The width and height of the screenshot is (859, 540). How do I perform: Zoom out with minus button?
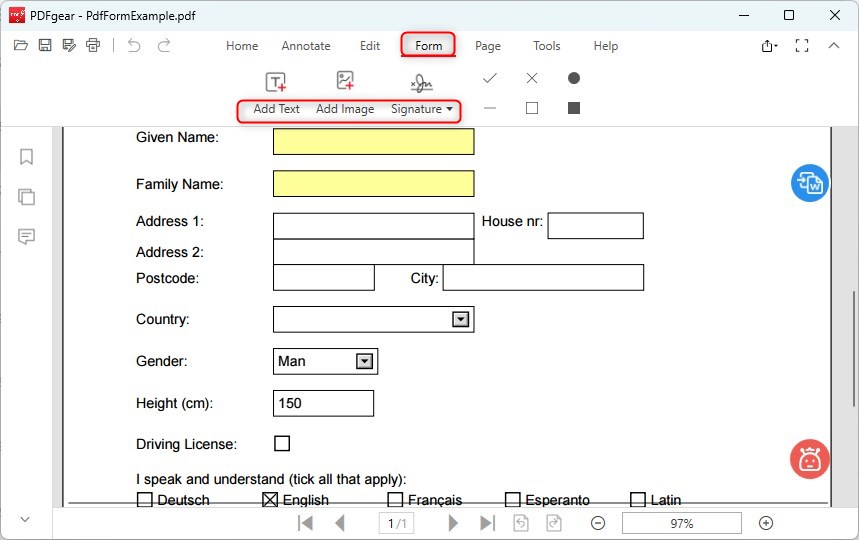[598, 523]
